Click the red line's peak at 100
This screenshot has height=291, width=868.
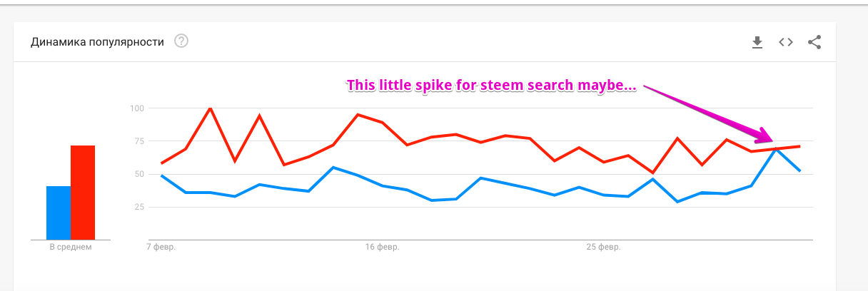click(210, 108)
